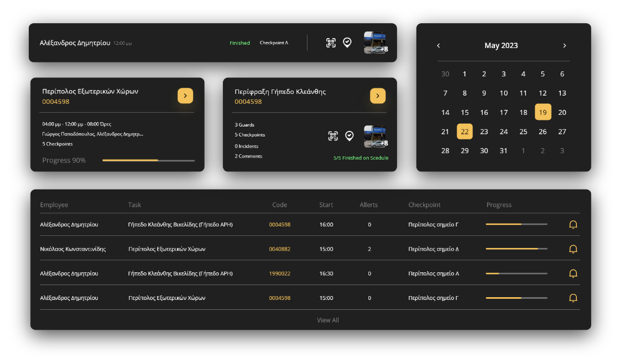Click the bell icon in the first table row
620x364 pixels.
[x=573, y=225]
